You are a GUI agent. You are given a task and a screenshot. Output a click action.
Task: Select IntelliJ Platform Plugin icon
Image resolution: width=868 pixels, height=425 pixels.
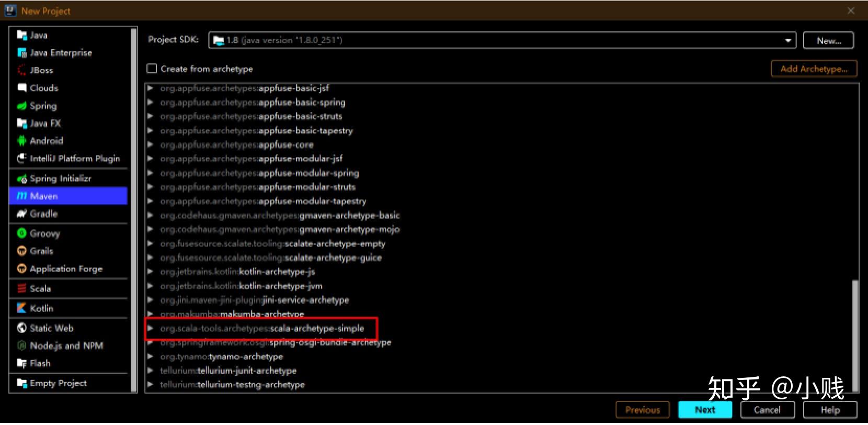21,159
